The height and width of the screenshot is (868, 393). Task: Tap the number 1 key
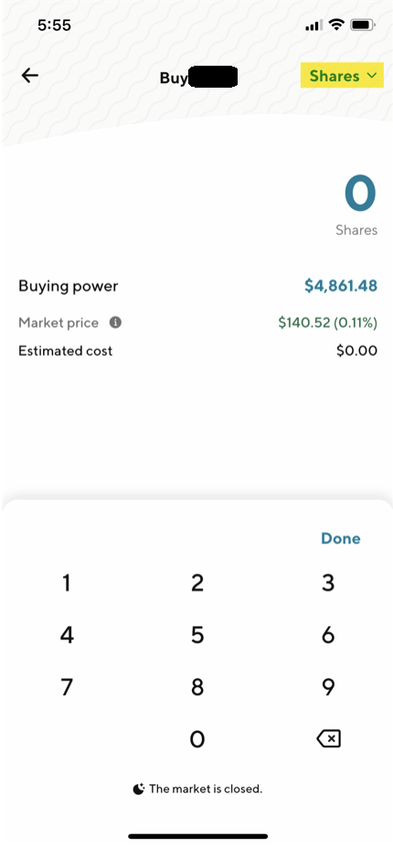(67, 583)
